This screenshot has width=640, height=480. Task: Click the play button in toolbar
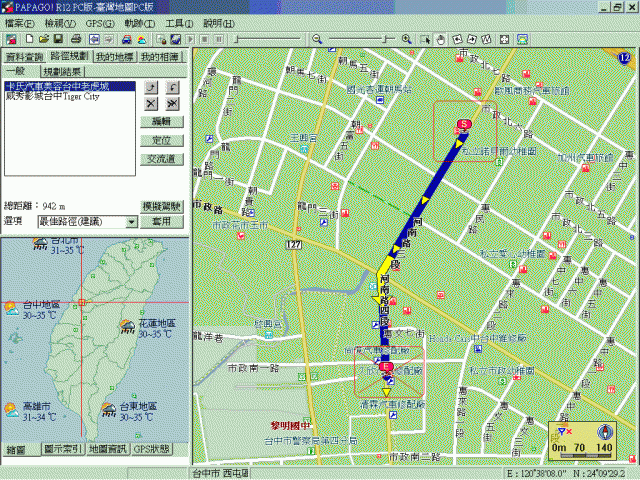pos(190,39)
